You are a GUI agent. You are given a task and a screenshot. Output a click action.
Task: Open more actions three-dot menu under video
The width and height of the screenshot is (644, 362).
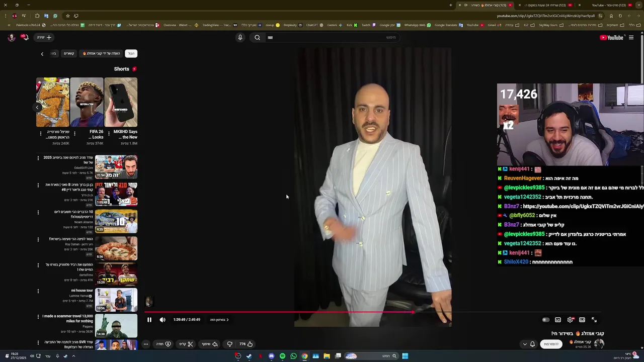coord(145,344)
